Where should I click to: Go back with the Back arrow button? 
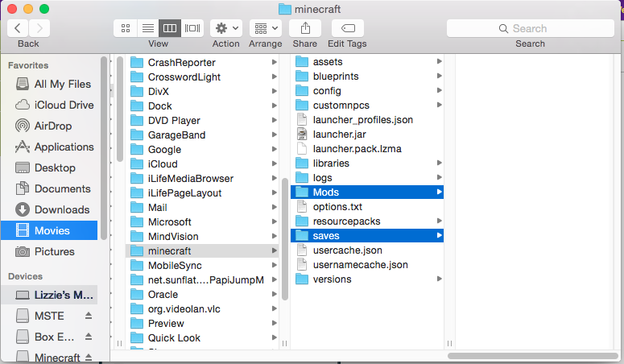coord(18,28)
